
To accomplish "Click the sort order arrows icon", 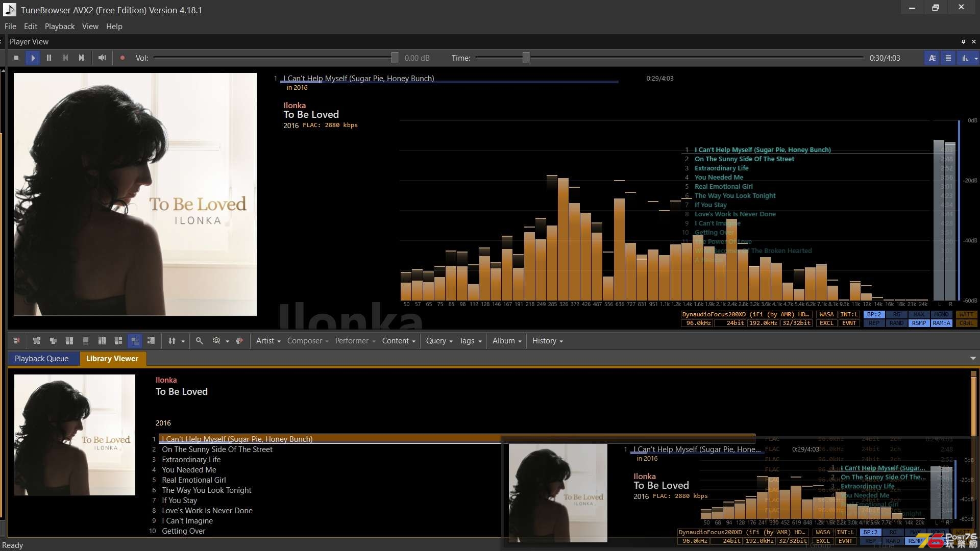I will pos(172,341).
